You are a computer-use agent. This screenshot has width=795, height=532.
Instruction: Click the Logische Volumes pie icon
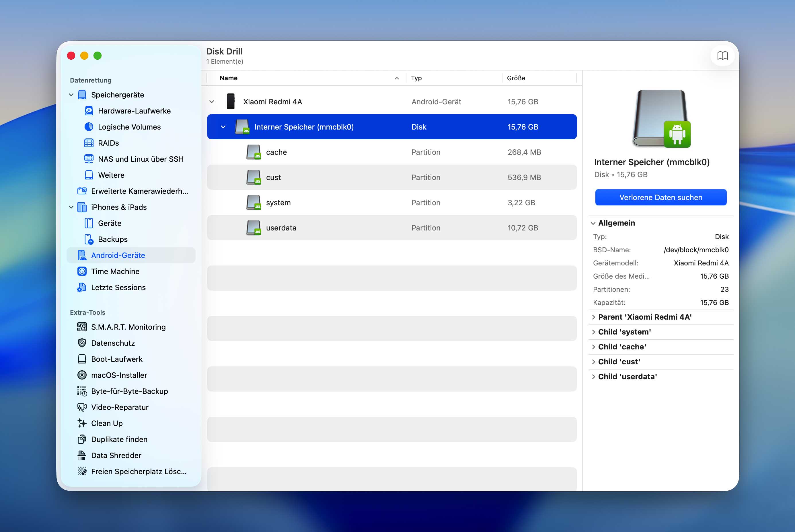(x=89, y=127)
